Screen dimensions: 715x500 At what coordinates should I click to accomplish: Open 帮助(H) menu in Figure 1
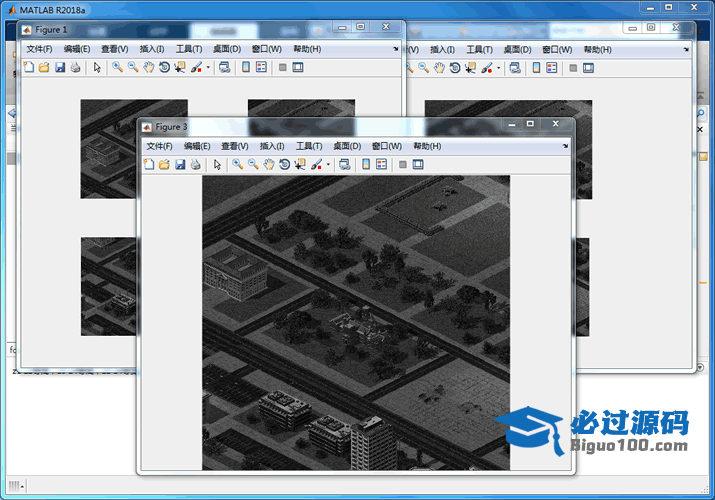tap(307, 49)
